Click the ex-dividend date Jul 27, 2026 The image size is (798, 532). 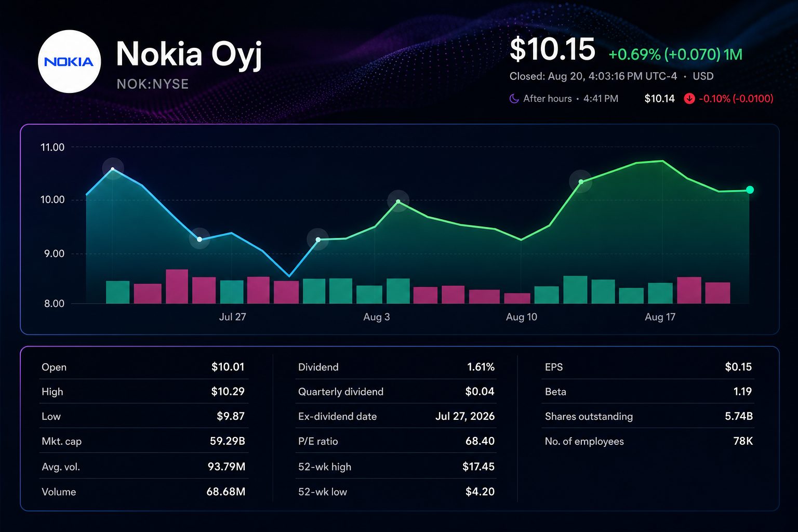pos(465,417)
